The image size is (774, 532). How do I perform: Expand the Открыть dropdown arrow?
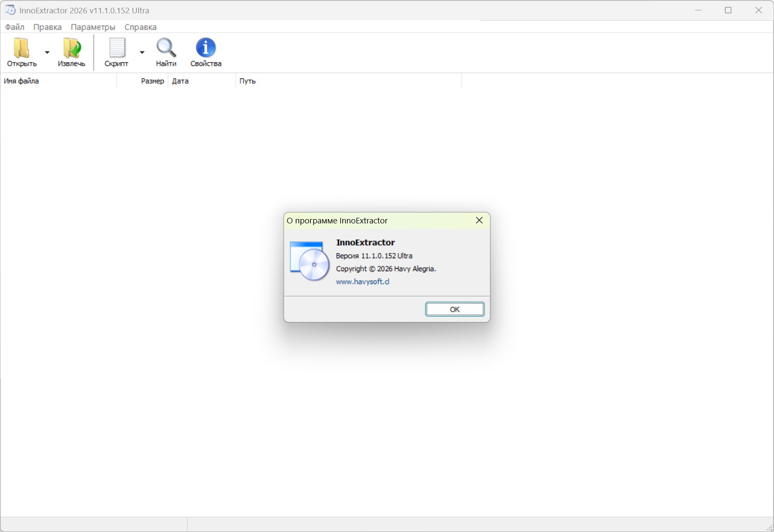[47, 52]
